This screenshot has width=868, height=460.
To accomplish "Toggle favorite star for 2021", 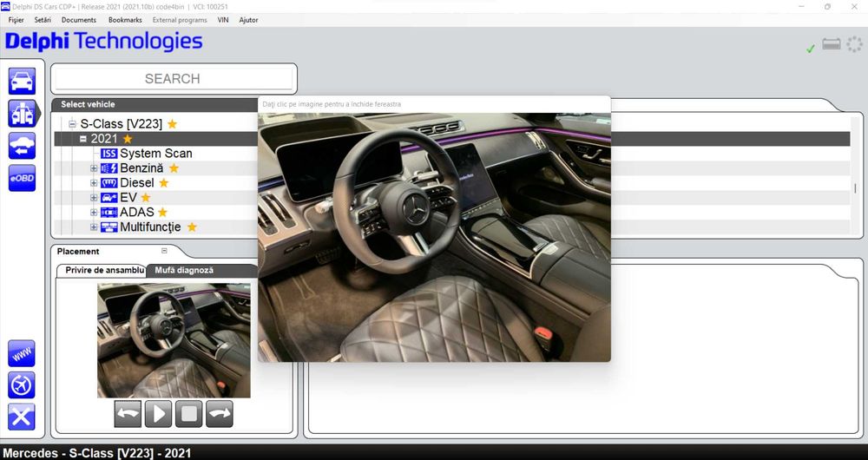I will [x=128, y=138].
